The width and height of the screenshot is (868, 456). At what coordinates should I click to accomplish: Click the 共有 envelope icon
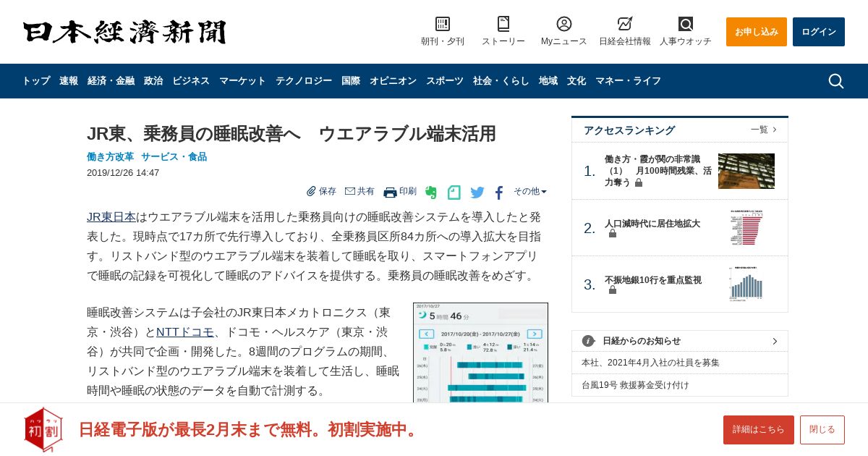coord(350,191)
